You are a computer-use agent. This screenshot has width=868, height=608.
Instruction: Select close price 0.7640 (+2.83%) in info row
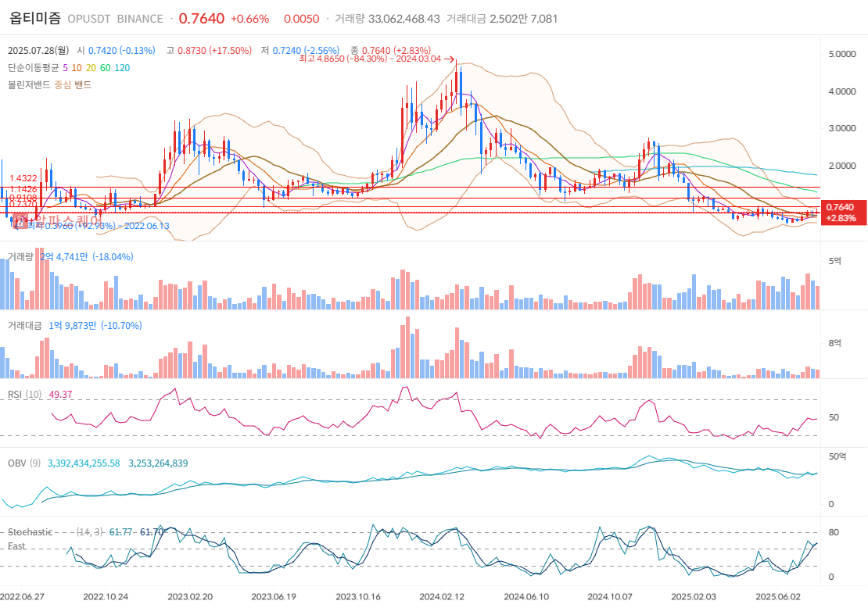coord(396,50)
